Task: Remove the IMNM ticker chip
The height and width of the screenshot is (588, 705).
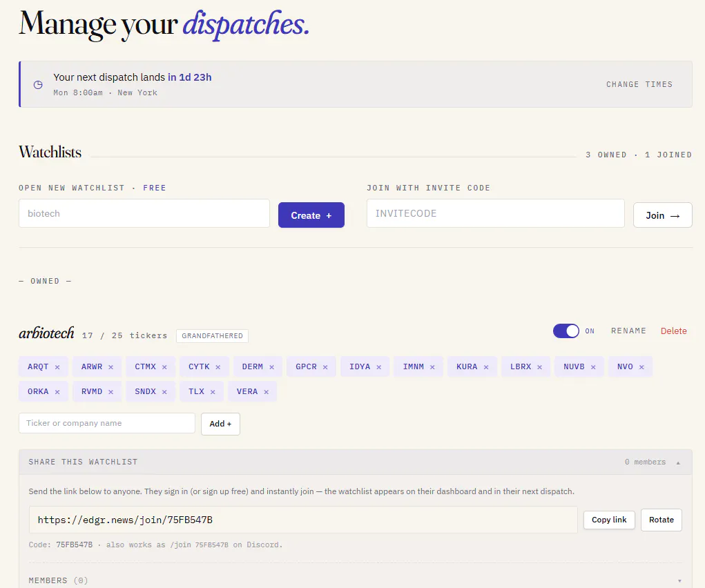Action: [x=432, y=367]
